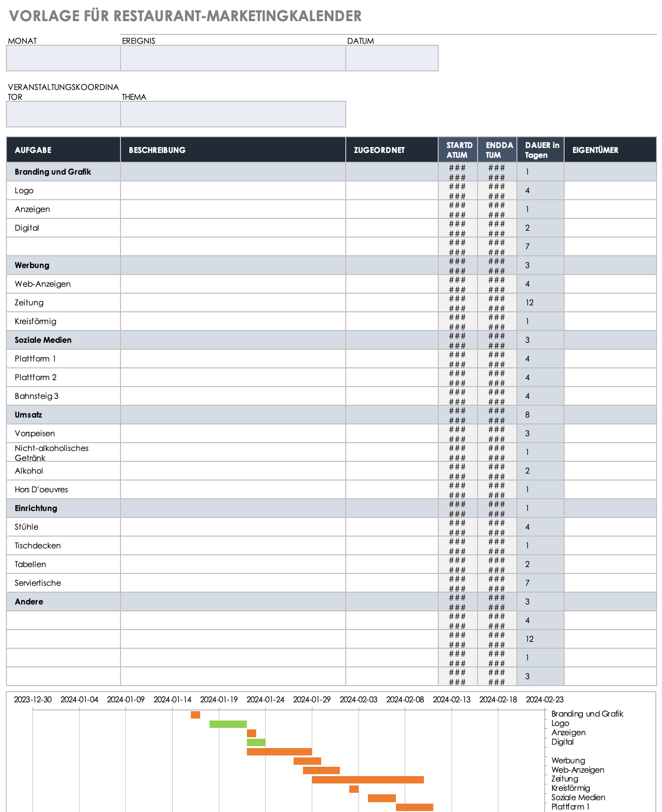The width and height of the screenshot is (662, 812).
Task: Click the start date cell of Stühle row
Action: (x=458, y=527)
